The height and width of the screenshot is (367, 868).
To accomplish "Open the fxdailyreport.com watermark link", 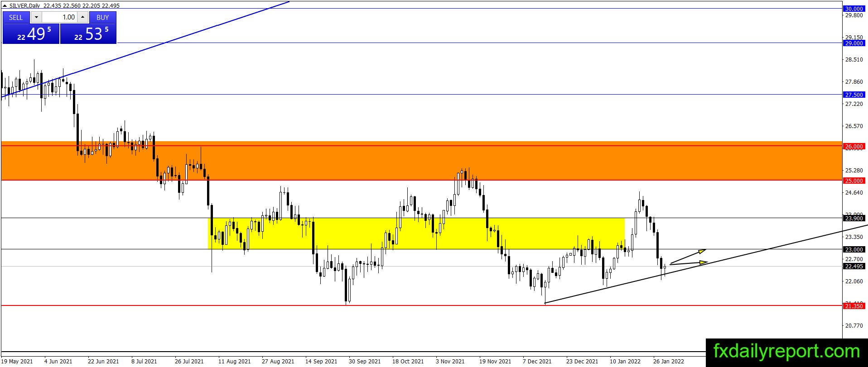I will 786,352.
